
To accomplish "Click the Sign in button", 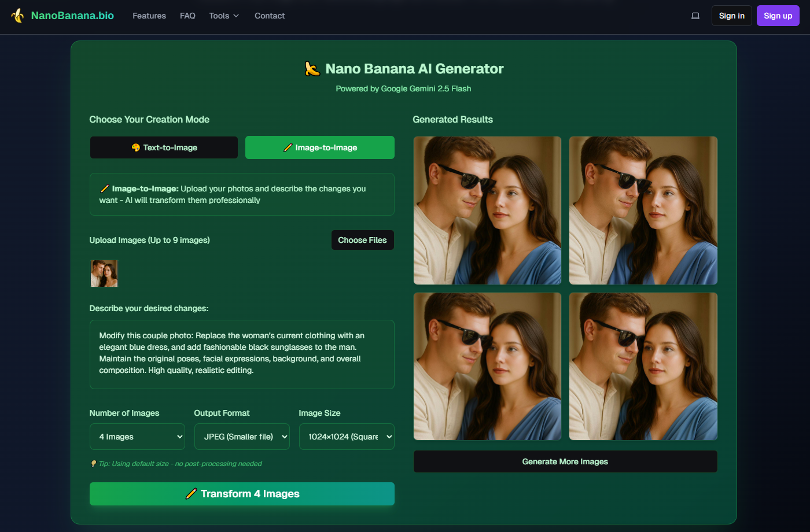I will pyautogui.click(x=731, y=16).
